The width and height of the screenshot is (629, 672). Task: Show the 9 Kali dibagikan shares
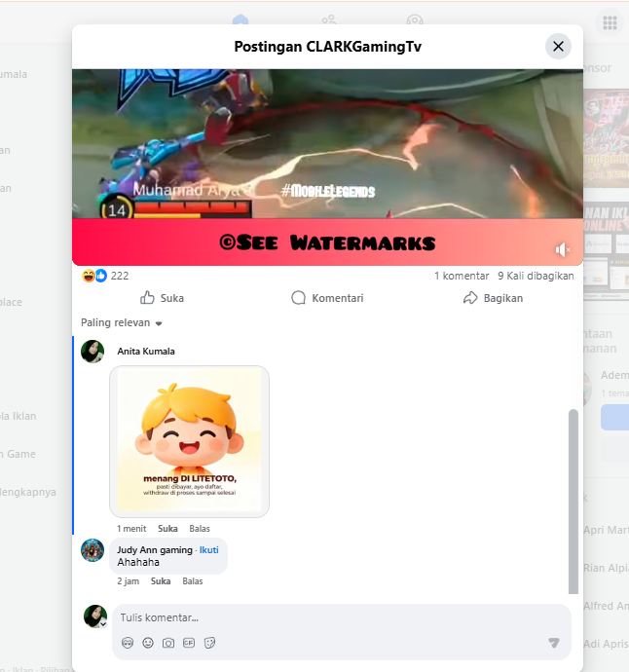(536, 276)
